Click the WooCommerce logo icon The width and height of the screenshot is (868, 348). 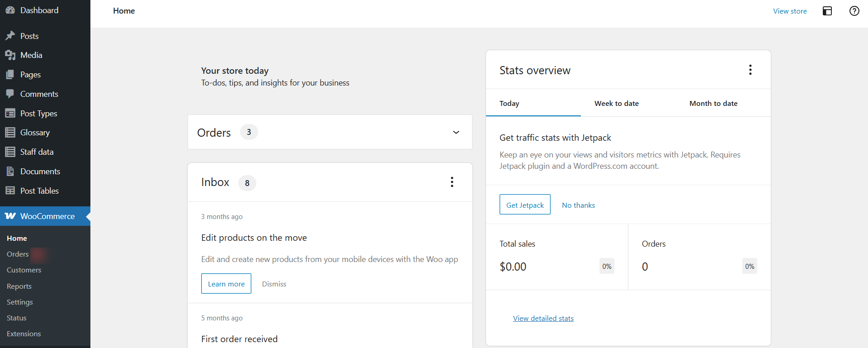click(x=10, y=216)
